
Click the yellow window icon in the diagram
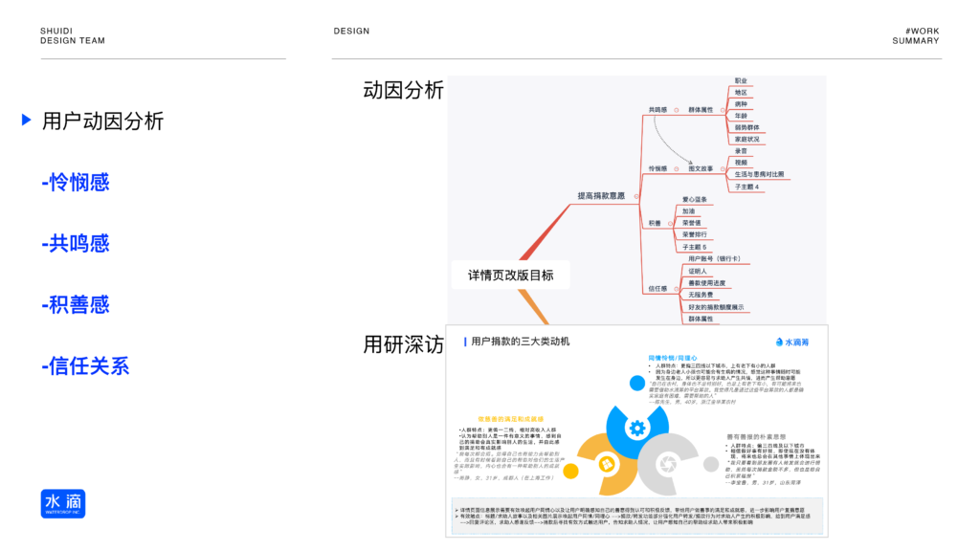point(605,465)
